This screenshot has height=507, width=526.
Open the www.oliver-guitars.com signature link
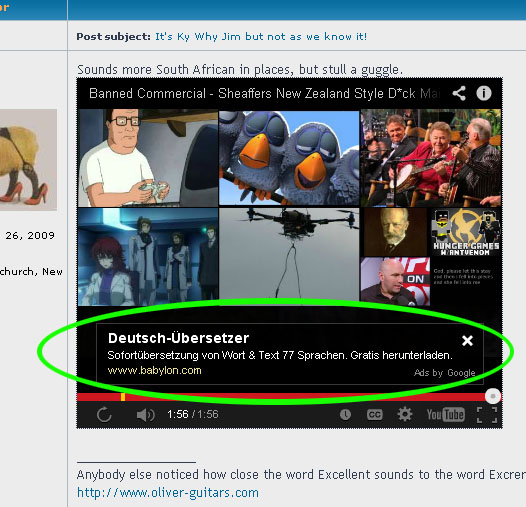(168, 493)
